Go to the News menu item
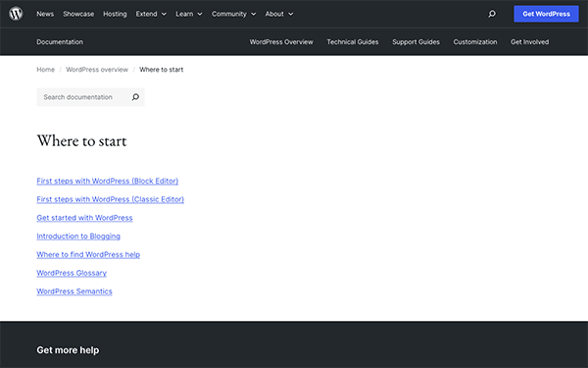 (x=45, y=14)
